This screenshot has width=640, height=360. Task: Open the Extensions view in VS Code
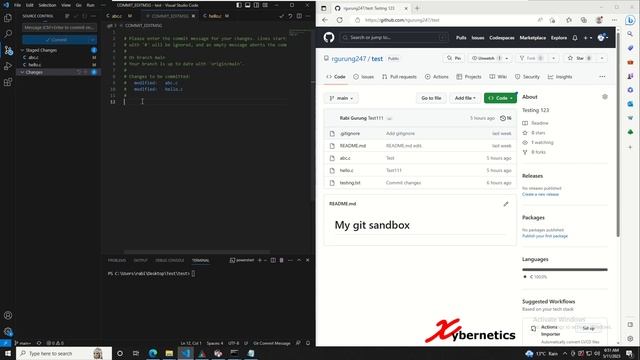click(8, 82)
